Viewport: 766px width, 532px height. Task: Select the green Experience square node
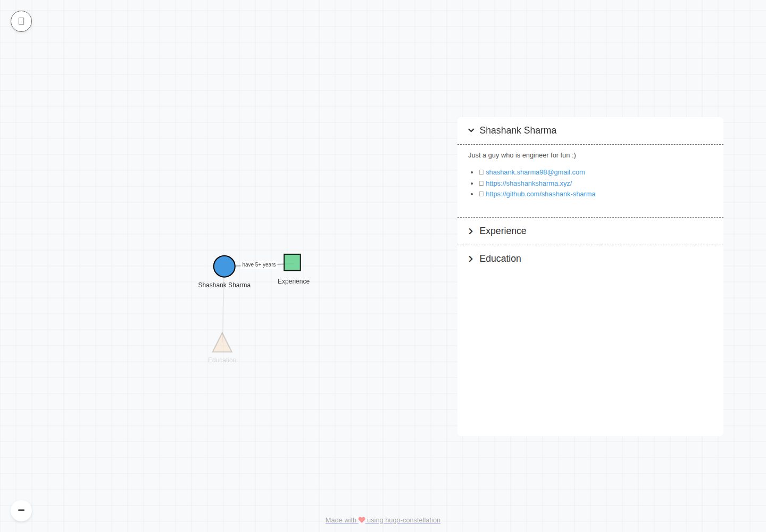click(x=292, y=262)
